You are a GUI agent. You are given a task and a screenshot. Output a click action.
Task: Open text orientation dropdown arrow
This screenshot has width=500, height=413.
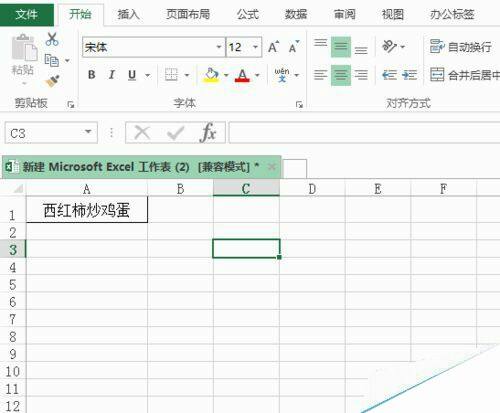click(x=403, y=47)
